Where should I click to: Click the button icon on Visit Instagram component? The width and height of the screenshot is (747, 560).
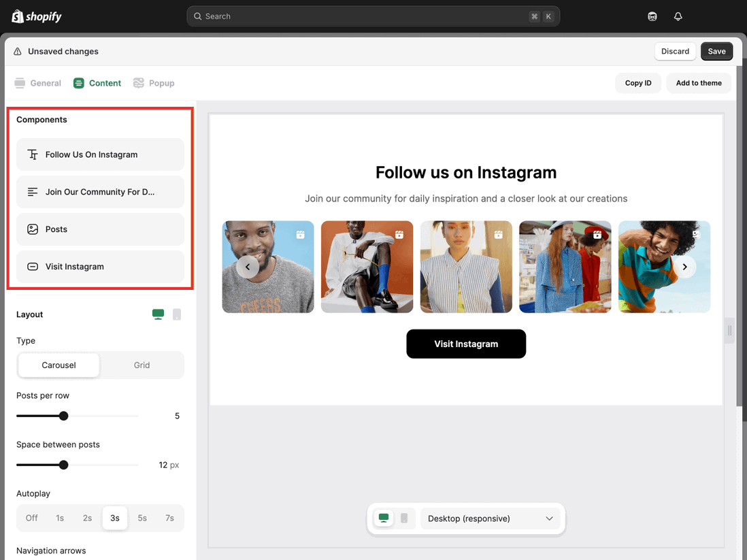32,267
